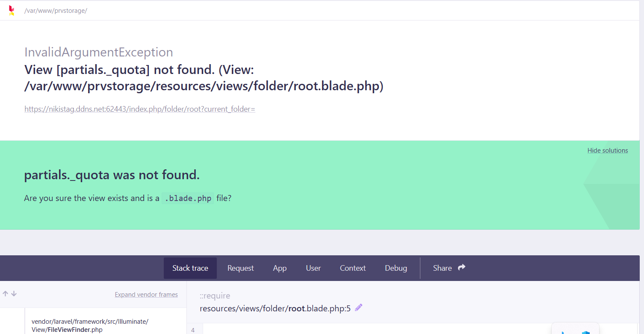Switch to the Context tab
The height and width of the screenshot is (334, 644).
point(352,268)
